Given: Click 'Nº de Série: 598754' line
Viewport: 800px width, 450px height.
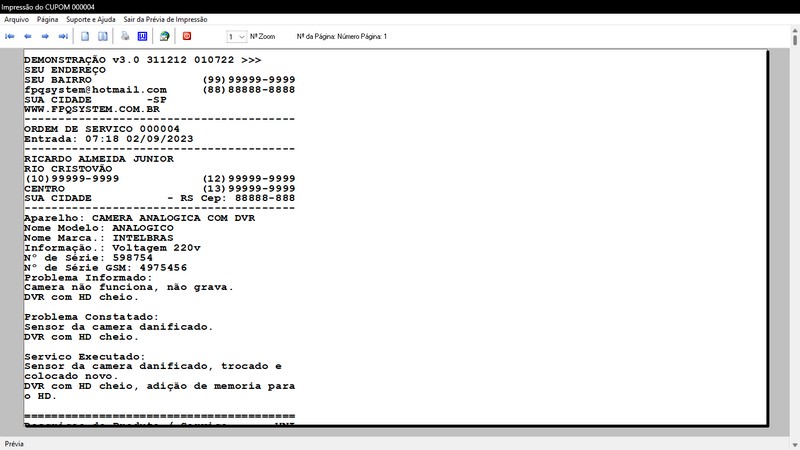Looking at the screenshot, I should click(x=88, y=258).
